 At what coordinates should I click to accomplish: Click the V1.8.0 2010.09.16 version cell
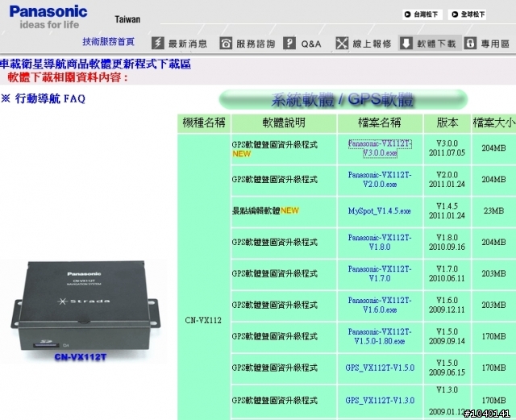coord(447,243)
